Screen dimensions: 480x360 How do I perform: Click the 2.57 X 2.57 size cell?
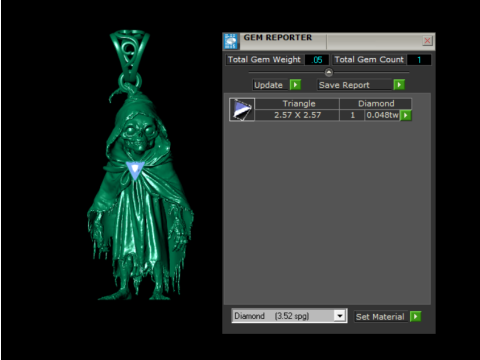point(297,115)
